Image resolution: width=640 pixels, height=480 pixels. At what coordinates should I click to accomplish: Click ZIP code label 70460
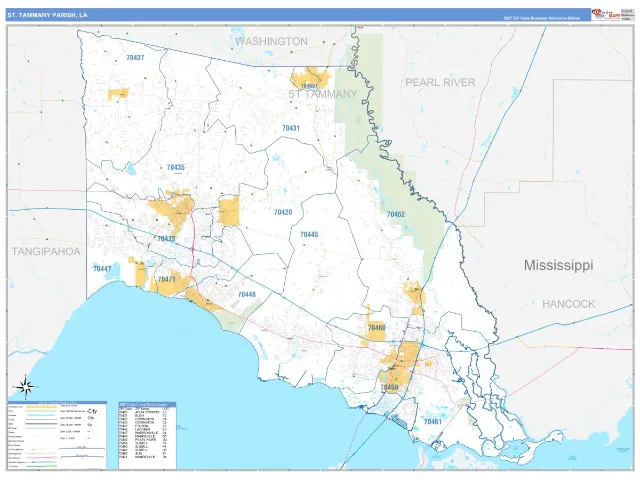(x=376, y=327)
